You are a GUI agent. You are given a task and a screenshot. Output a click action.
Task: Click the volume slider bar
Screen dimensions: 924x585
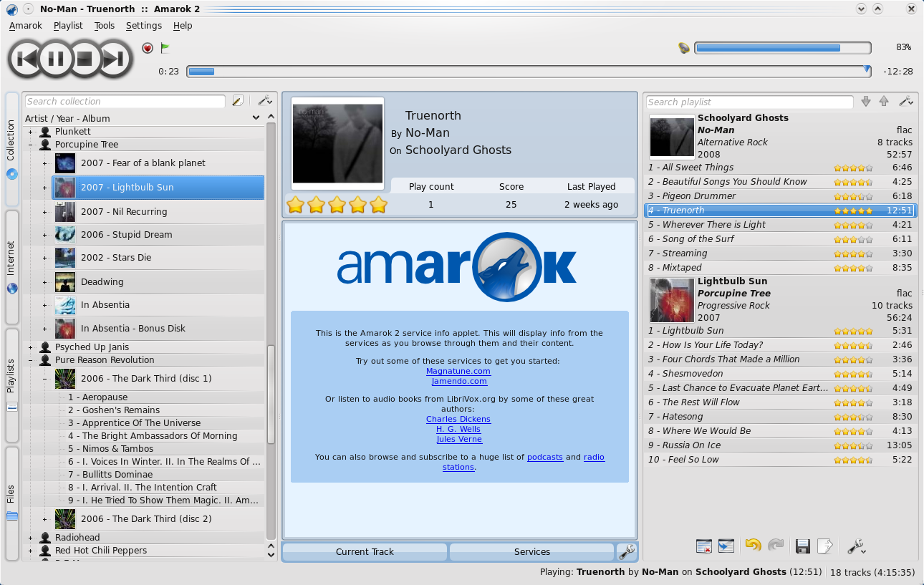tap(782, 48)
